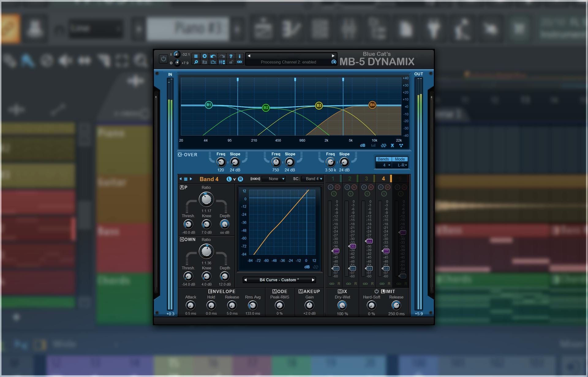588x377 pixels.
Task: Click the Makeup Gain knob
Action: tap(309, 305)
